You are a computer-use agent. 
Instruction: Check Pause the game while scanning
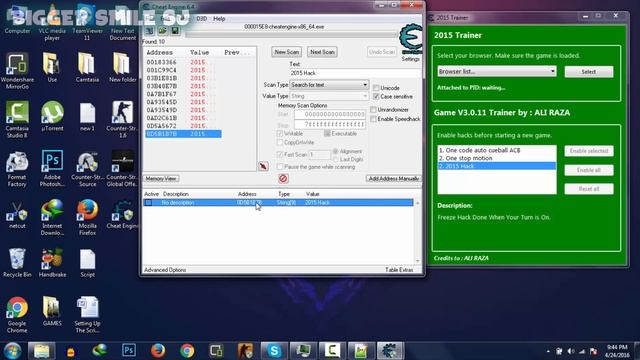(x=280, y=167)
